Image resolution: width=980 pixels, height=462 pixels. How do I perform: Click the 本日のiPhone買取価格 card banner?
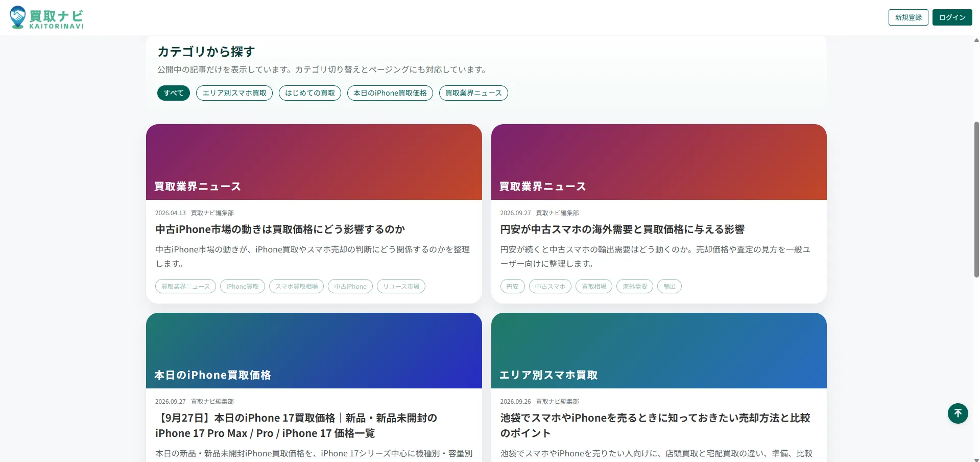click(x=314, y=351)
